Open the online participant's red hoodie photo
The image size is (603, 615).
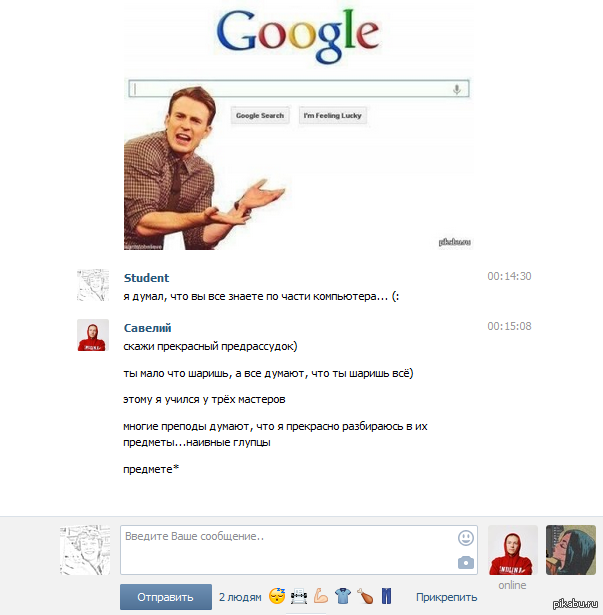(x=513, y=550)
